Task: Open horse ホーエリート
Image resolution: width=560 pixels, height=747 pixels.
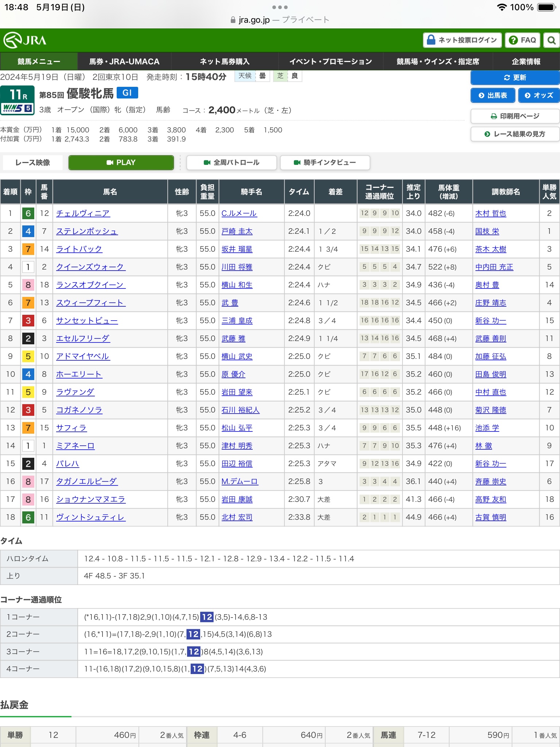Action: (79, 374)
